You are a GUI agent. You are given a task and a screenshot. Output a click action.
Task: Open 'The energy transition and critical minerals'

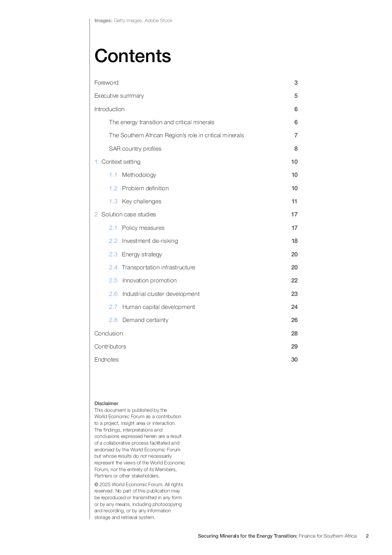(x=161, y=122)
